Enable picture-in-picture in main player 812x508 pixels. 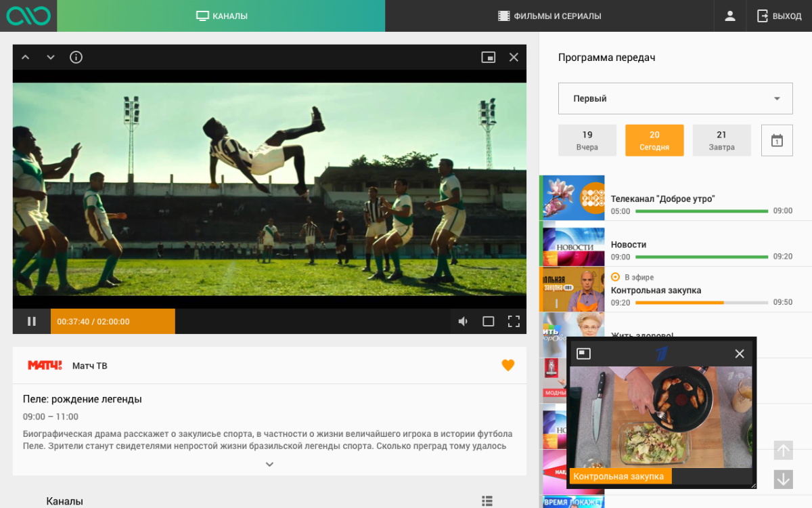[x=489, y=58]
